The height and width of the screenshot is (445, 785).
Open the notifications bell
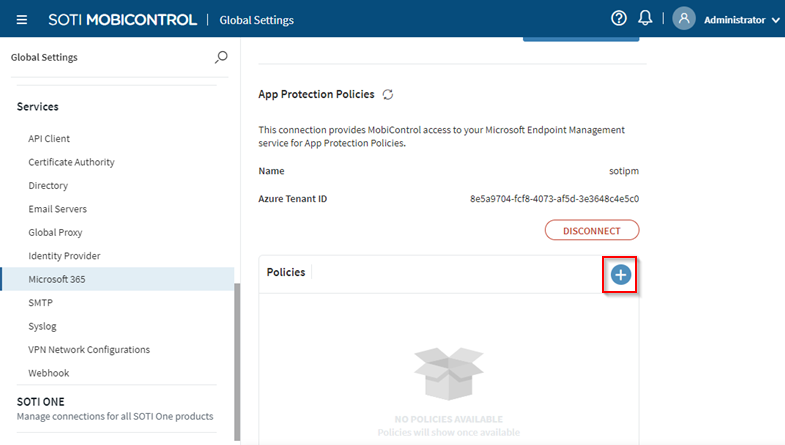tap(645, 19)
